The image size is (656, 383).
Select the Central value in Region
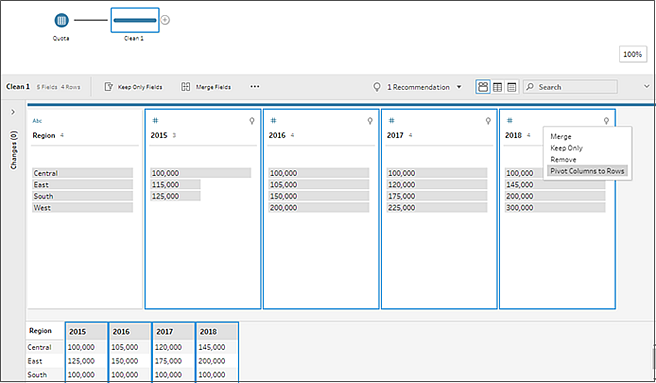point(82,173)
